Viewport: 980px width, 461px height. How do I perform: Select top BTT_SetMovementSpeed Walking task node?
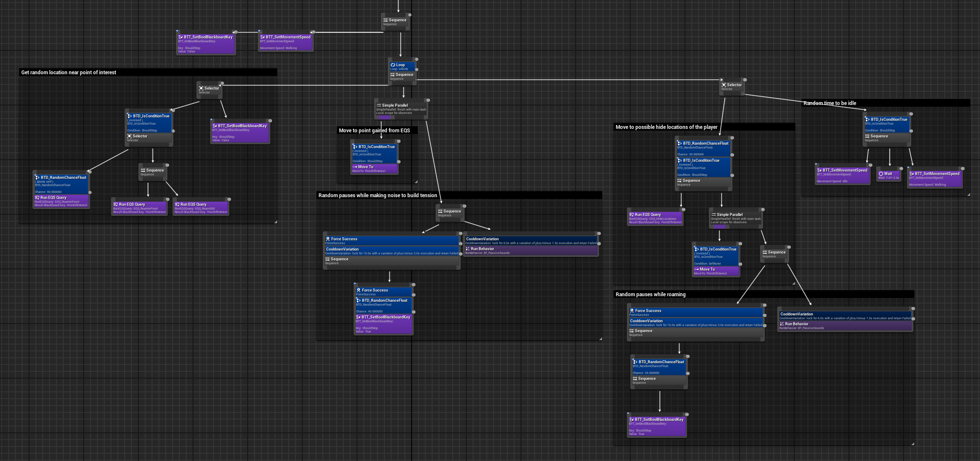pos(286,42)
